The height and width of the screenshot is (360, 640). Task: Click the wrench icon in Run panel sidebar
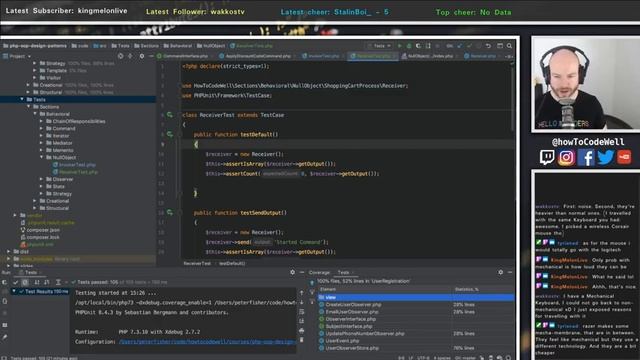tap(5, 337)
